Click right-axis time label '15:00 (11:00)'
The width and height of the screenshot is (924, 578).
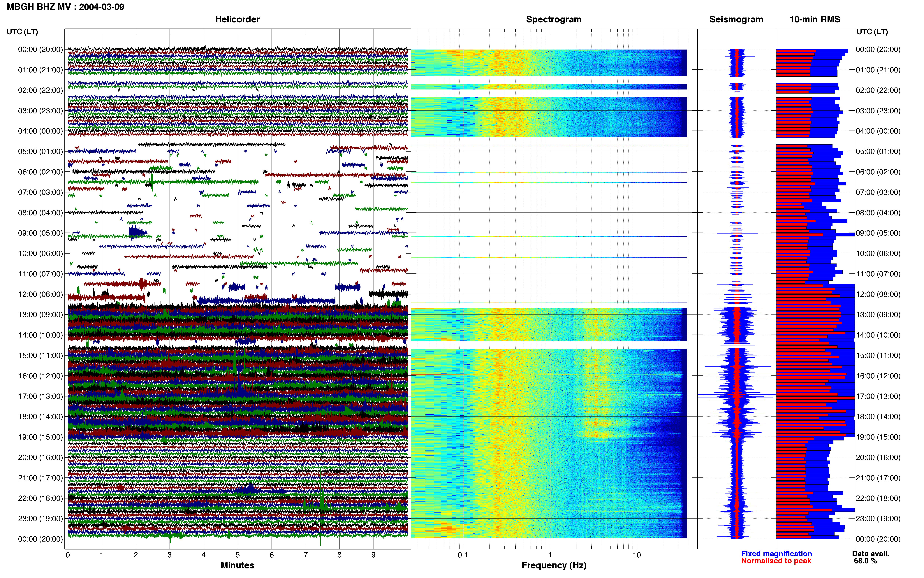(878, 356)
